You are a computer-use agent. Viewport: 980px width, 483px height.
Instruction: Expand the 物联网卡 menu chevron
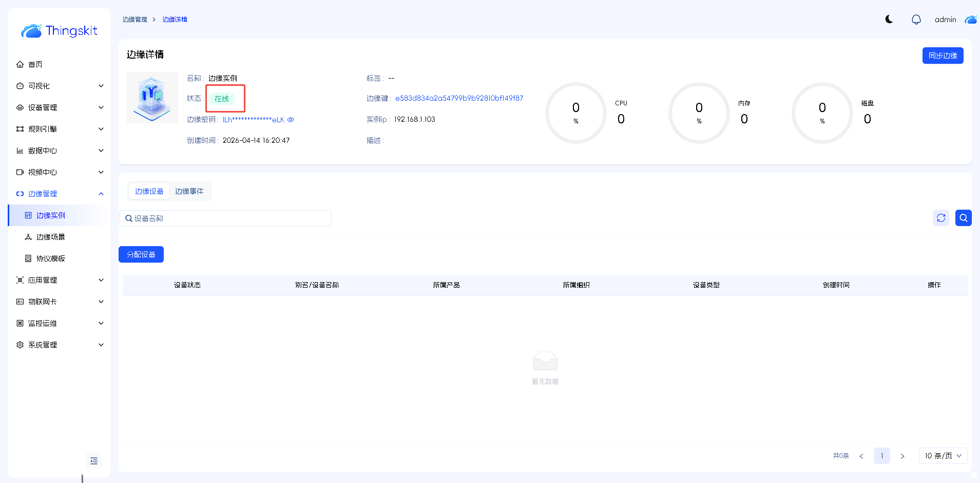click(101, 302)
